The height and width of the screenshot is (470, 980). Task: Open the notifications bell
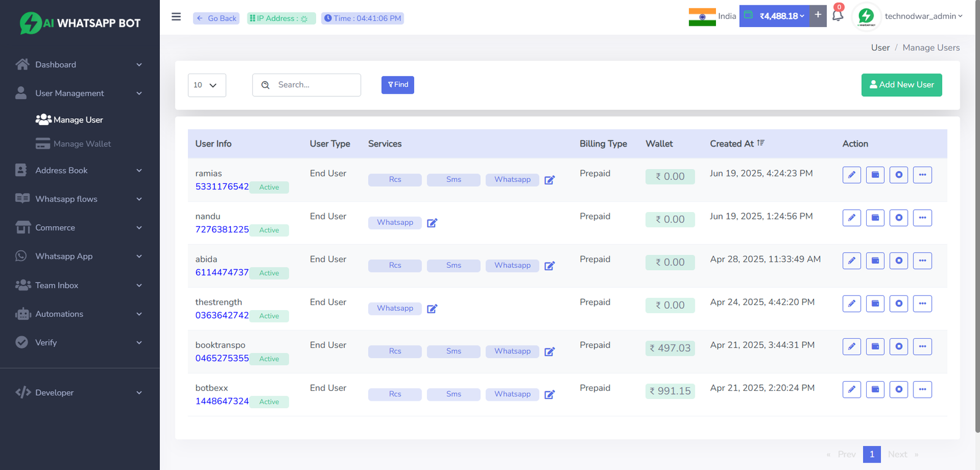click(x=837, y=15)
